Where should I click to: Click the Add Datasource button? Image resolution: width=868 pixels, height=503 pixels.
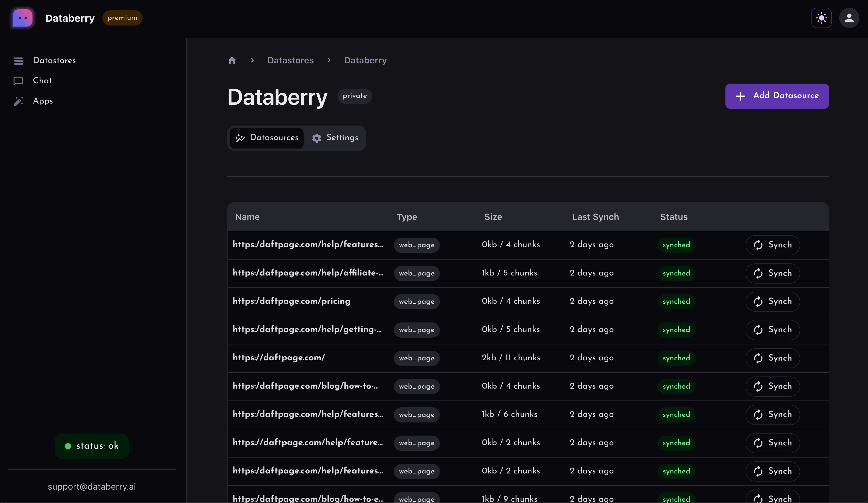coord(777,96)
